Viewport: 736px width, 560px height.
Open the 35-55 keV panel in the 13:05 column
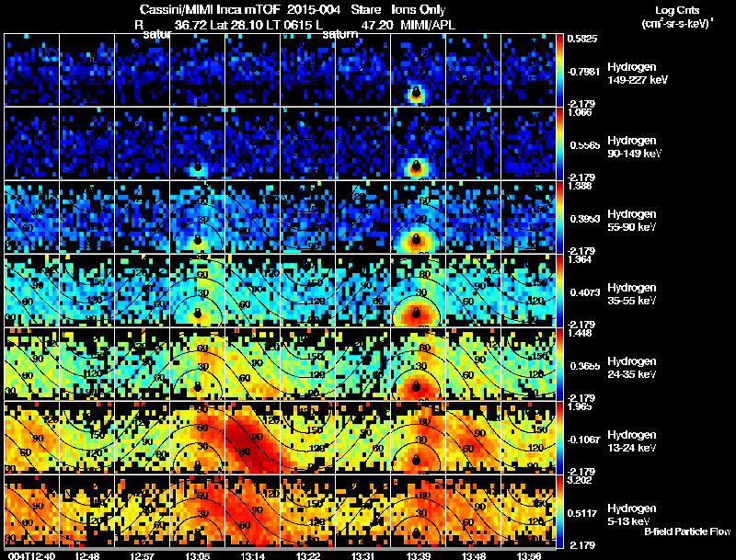pyautogui.click(x=197, y=291)
